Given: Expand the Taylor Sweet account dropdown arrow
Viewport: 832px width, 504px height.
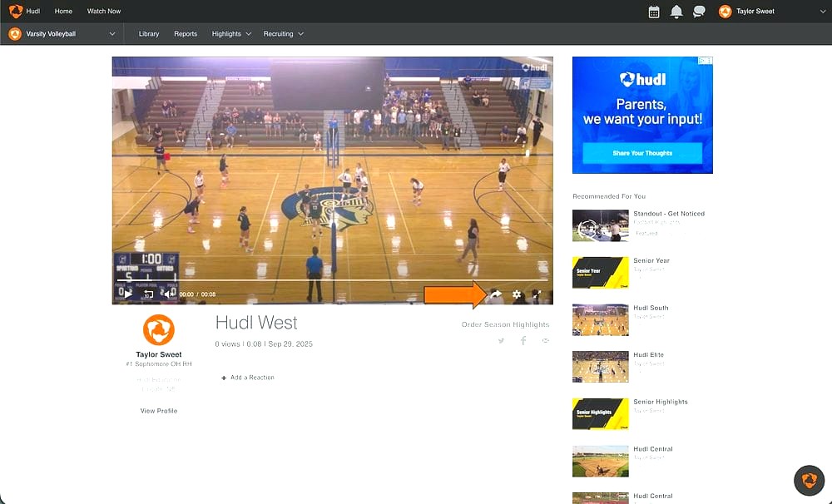Looking at the screenshot, I should coord(823,12).
